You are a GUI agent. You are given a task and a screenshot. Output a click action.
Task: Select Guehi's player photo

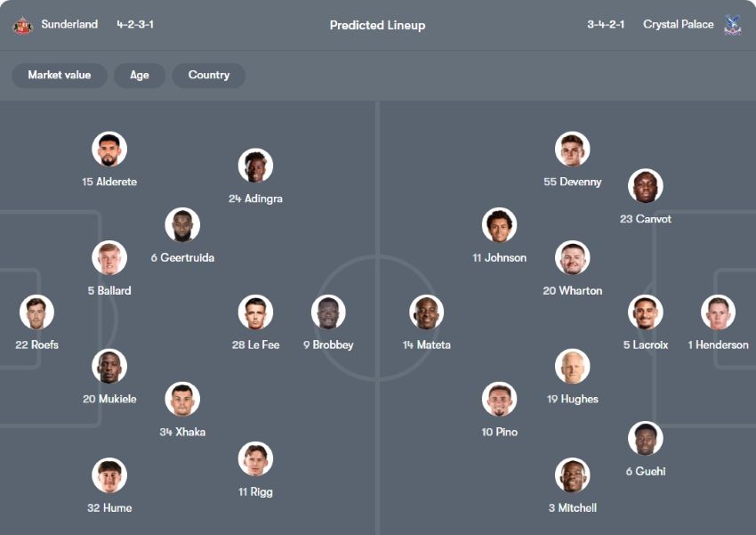tap(646, 439)
